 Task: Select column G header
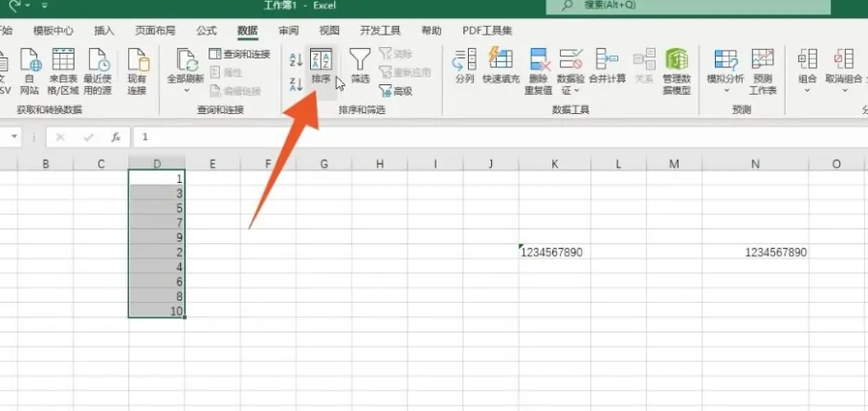point(323,164)
